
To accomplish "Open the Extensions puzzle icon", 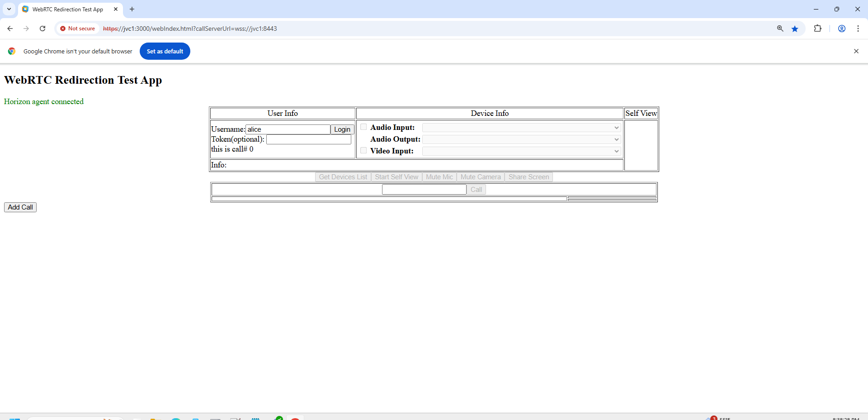I will [x=817, y=29].
